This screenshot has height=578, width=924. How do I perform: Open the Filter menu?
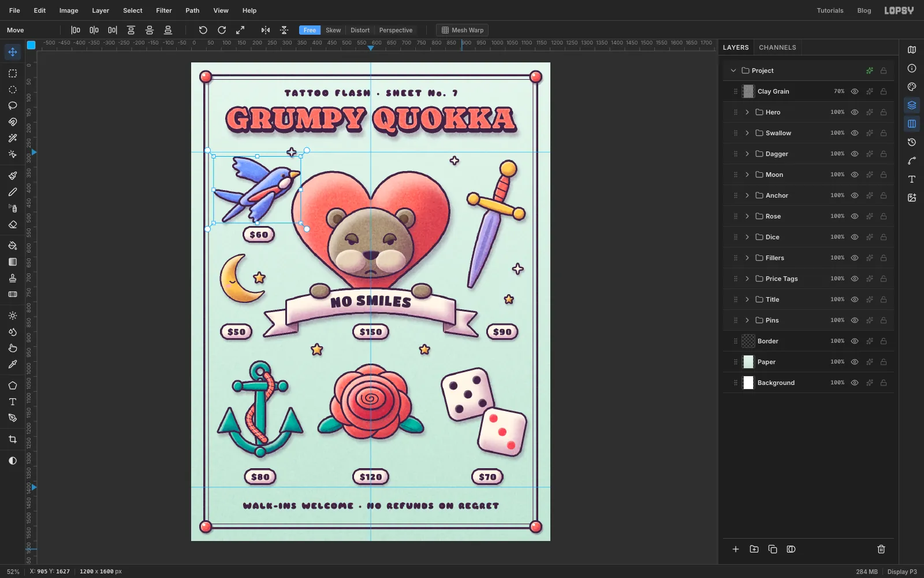[x=164, y=10]
